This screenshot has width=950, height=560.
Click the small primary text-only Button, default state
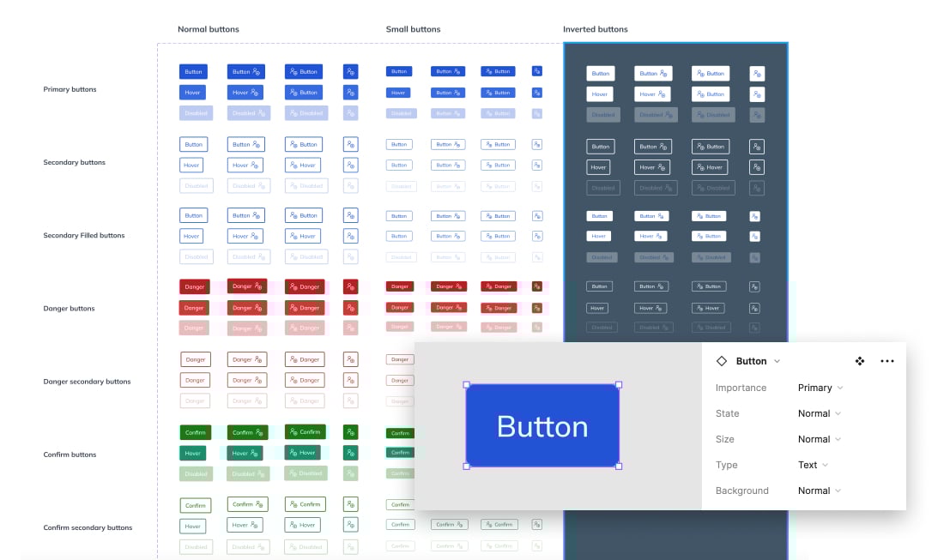[399, 71]
